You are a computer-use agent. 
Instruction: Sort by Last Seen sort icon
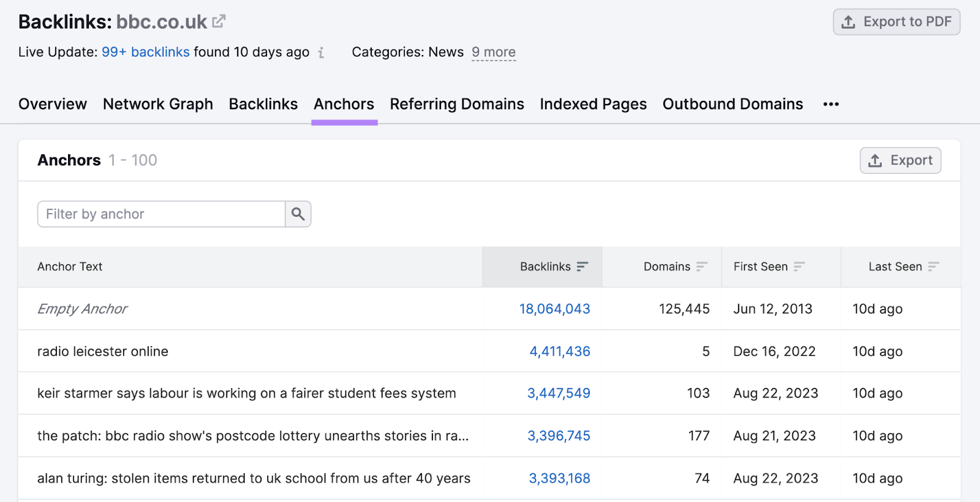click(x=933, y=266)
